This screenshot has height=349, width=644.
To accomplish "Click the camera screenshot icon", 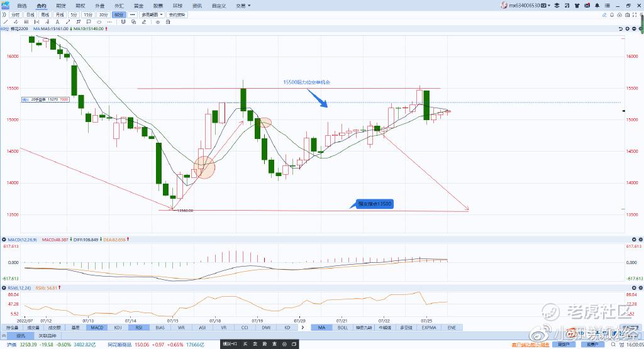I will [627, 15].
